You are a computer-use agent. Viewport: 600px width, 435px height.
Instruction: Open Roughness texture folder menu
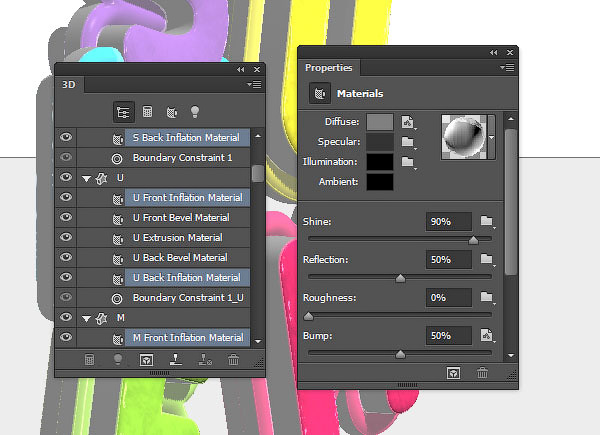coord(487,297)
